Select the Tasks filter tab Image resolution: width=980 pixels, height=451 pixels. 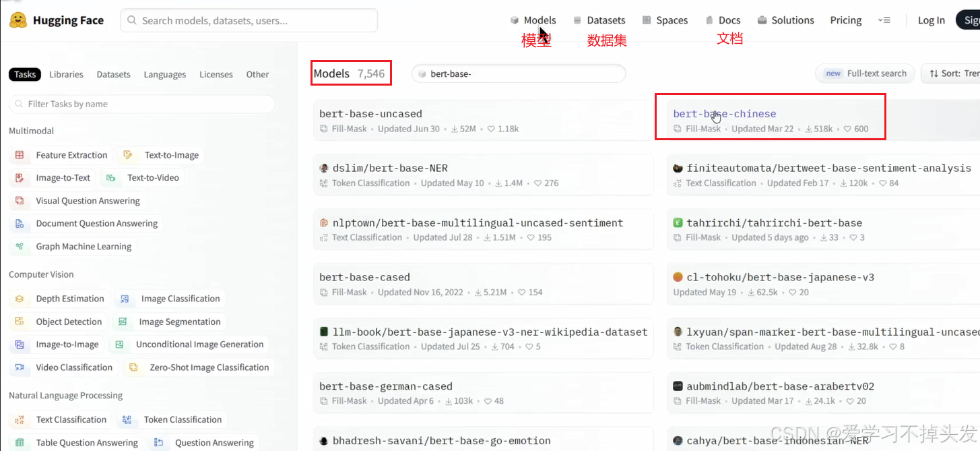[x=25, y=74]
